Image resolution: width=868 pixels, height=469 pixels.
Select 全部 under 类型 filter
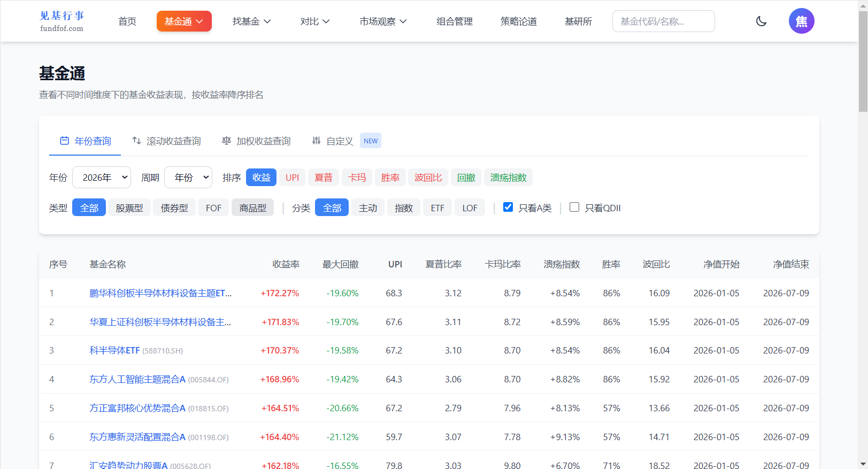(89, 207)
